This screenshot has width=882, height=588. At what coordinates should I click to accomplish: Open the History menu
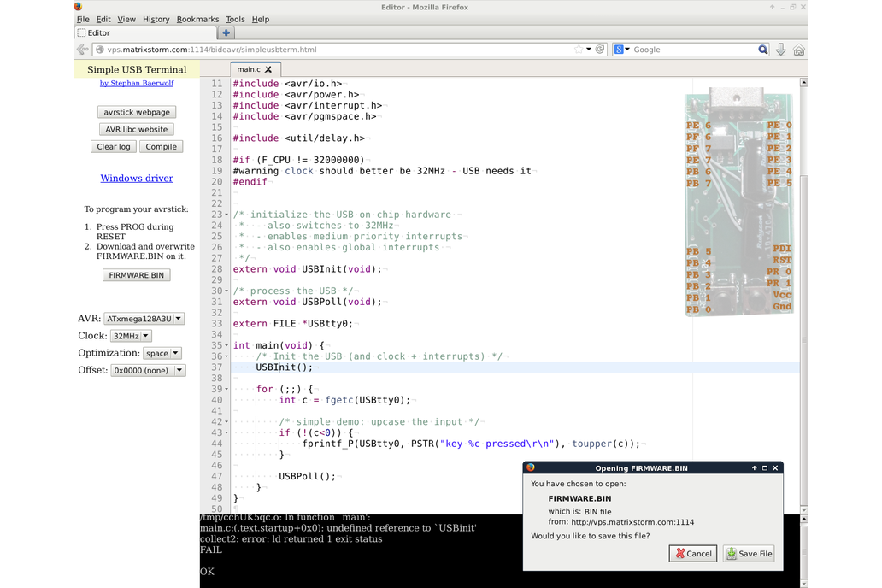click(x=156, y=19)
